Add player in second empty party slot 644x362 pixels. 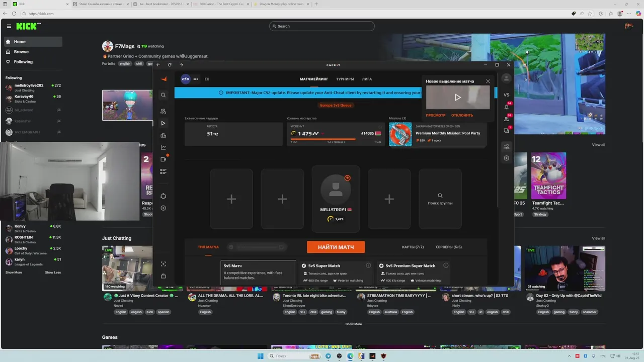point(282,199)
